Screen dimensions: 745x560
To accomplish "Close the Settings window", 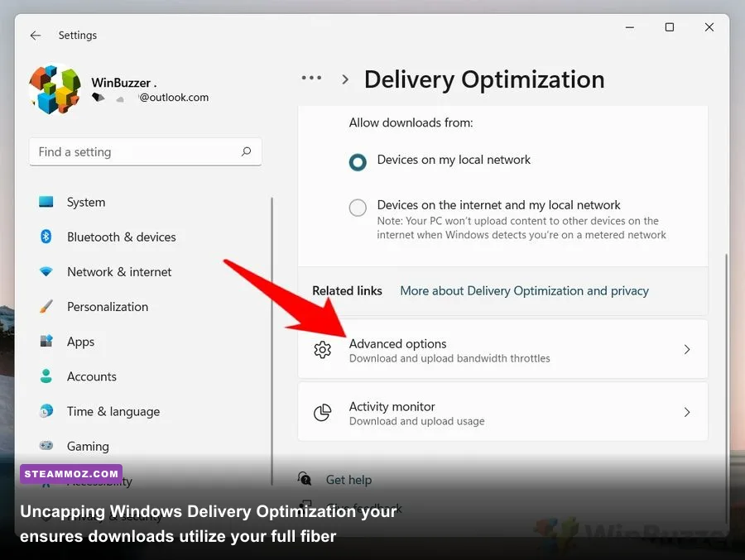I will tap(709, 27).
